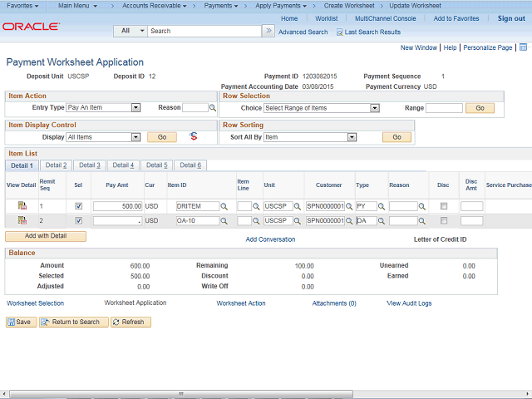Image resolution: width=532 pixels, height=399 pixels.
Task: Open the Accounts Receivable breadcrumb menu
Action: click(152, 6)
